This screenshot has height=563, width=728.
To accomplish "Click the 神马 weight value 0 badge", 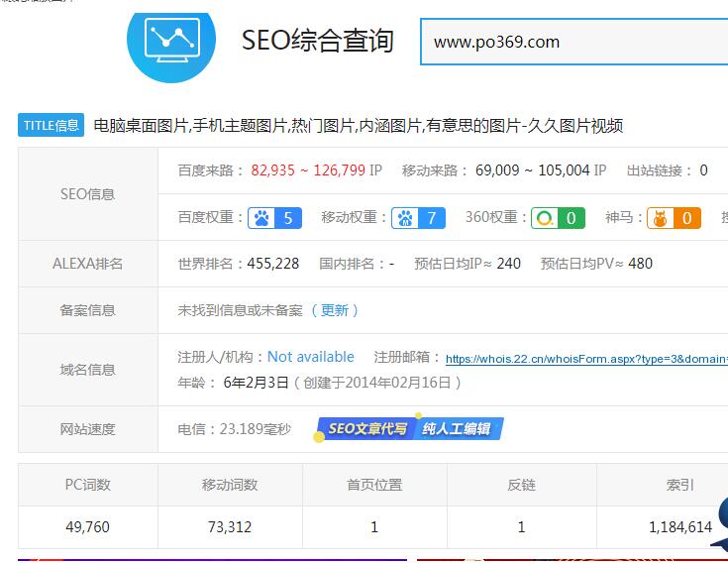I will (x=686, y=218).
